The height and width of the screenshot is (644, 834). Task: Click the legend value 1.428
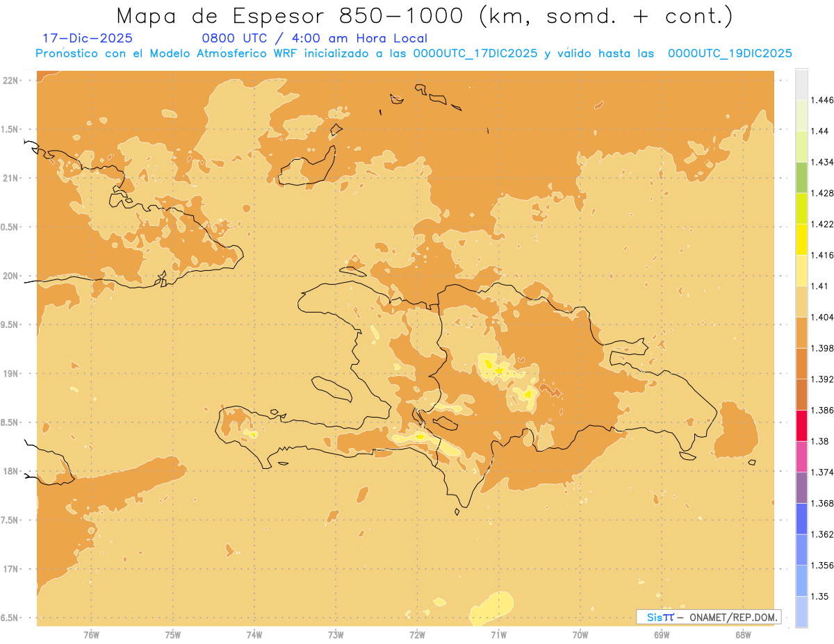pos(822,193)
